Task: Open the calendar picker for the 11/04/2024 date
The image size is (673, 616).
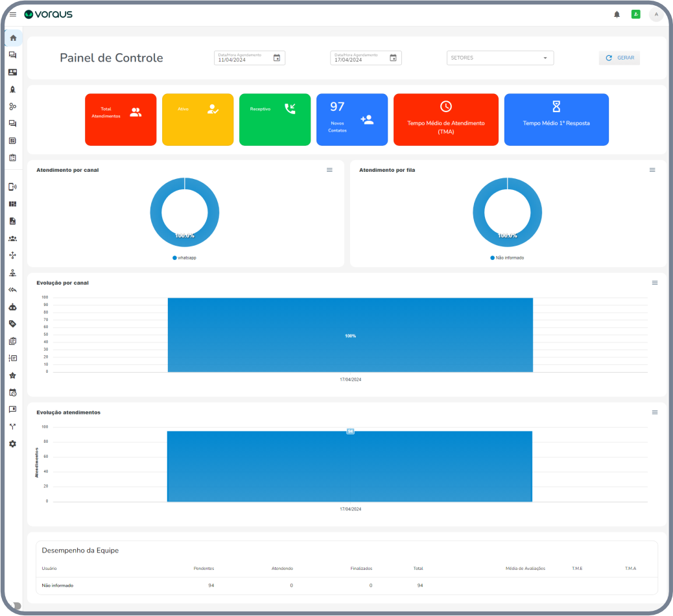Action: (x=277, y=58)
